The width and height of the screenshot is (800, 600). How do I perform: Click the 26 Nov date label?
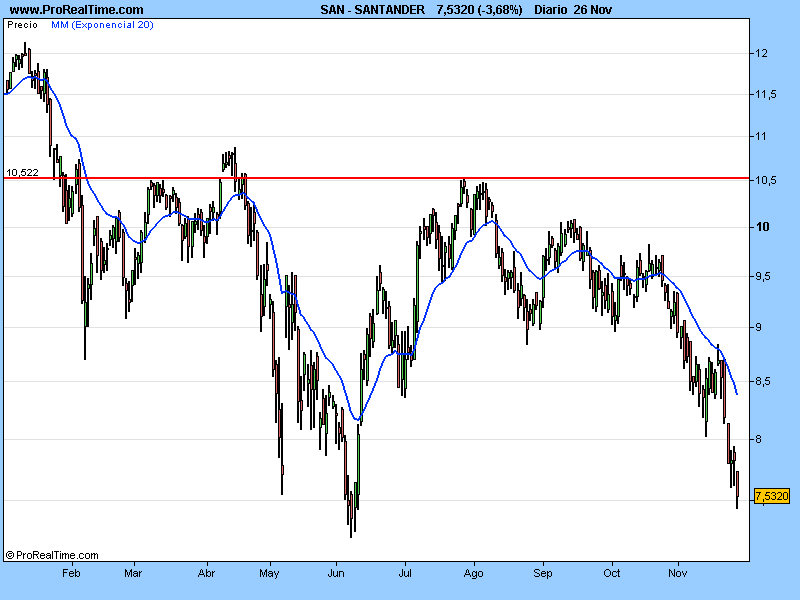[592, 10]
